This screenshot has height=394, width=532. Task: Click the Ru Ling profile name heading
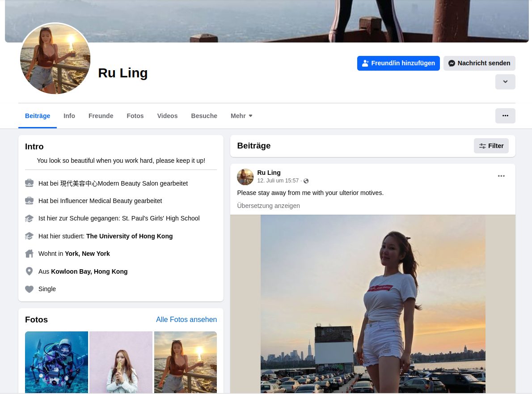point(123,73)
